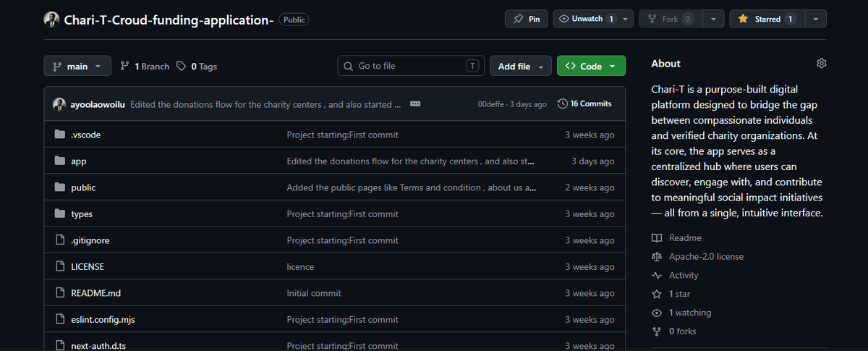Click the fork icon beside 0 forks

(657, 331)
